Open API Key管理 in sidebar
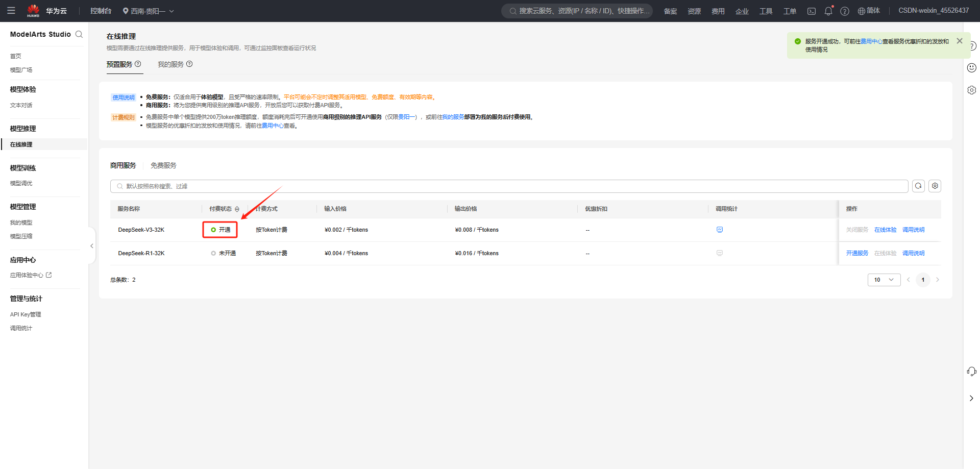 26,314
